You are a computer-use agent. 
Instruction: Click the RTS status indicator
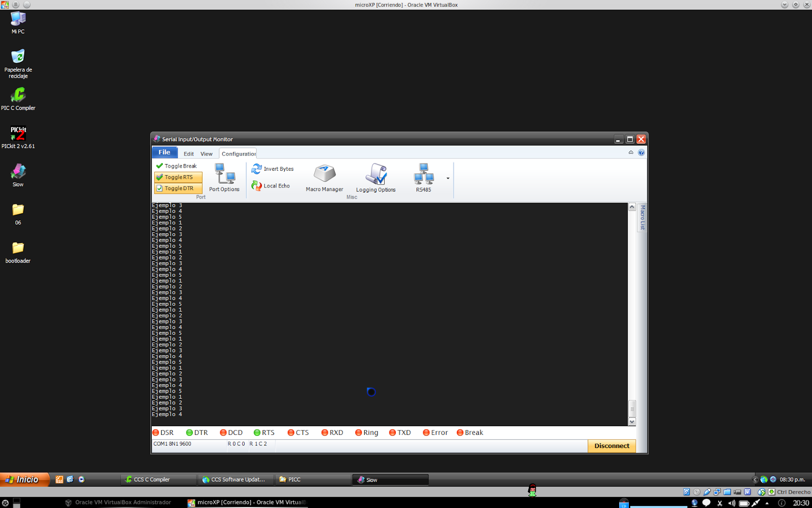click(x=264, y=433)
